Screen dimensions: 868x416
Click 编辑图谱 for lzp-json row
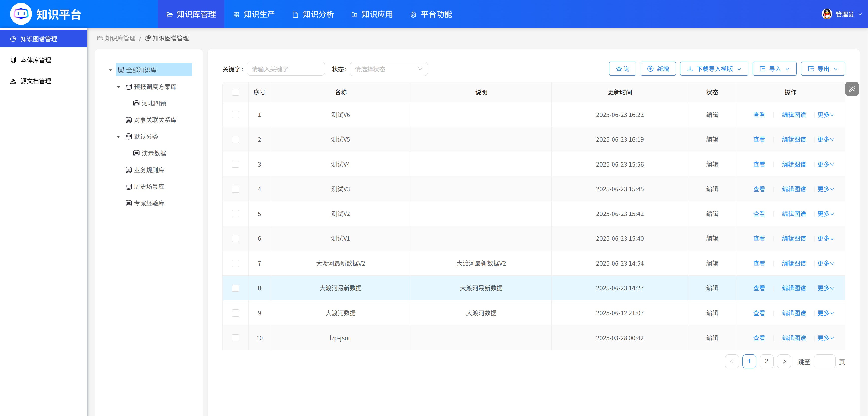794,338
